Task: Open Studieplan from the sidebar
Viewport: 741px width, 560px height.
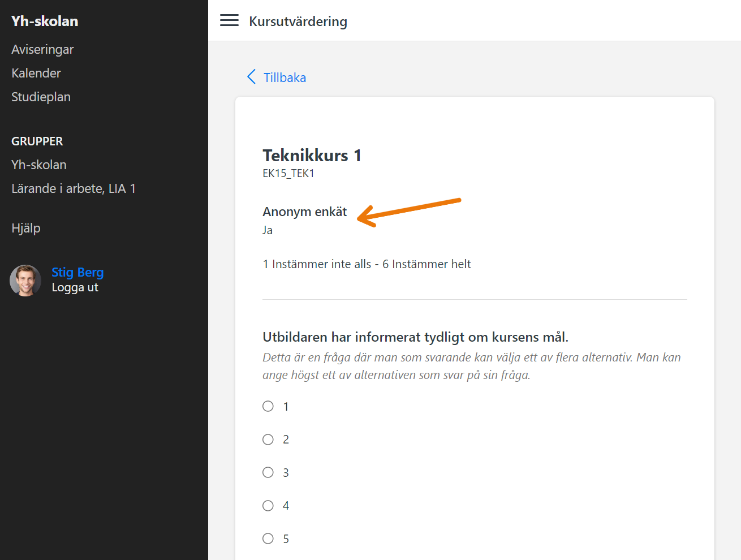Action: [41, 97]
